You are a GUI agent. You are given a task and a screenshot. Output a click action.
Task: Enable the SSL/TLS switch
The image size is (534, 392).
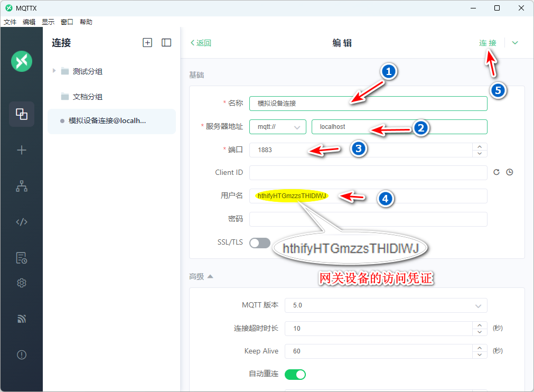pos(259,242)
